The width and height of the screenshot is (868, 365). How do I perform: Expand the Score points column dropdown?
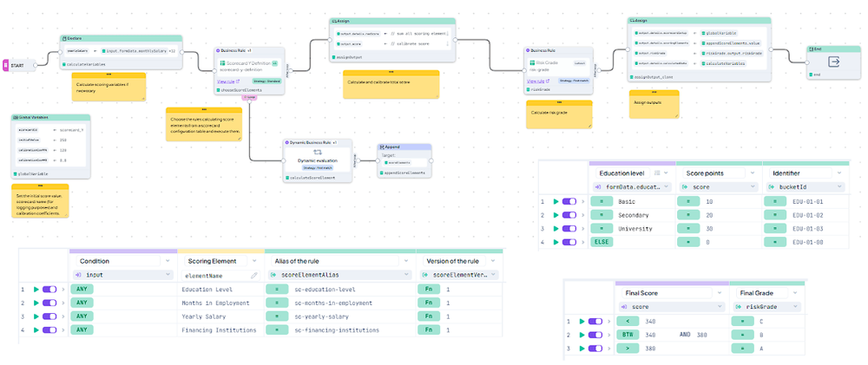pos(753,173)
